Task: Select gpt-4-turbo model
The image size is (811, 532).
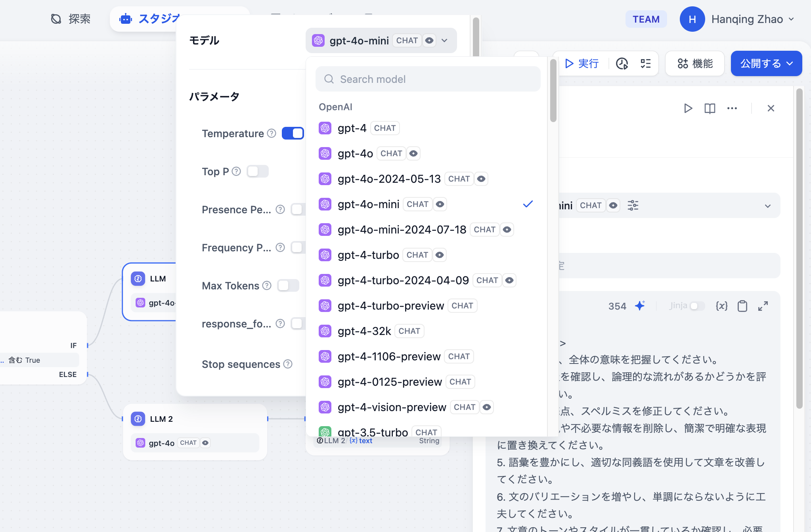Action: 426,255
